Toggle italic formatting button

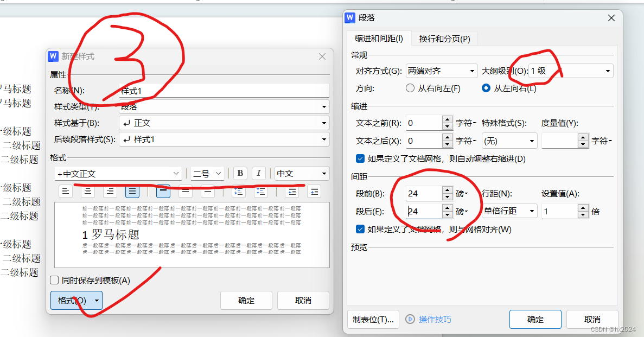[259, 174]
